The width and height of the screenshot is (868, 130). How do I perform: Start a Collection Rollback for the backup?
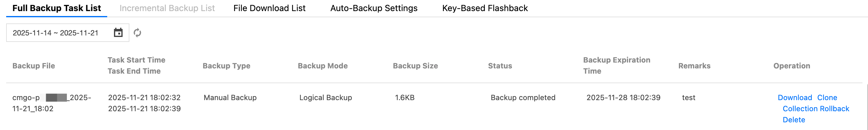(815, 108)
